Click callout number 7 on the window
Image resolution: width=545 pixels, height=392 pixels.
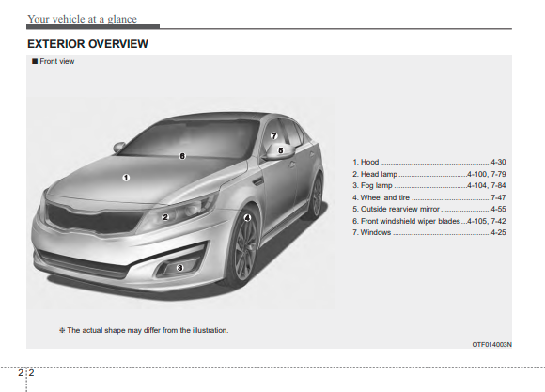click(x=273, y=136)
